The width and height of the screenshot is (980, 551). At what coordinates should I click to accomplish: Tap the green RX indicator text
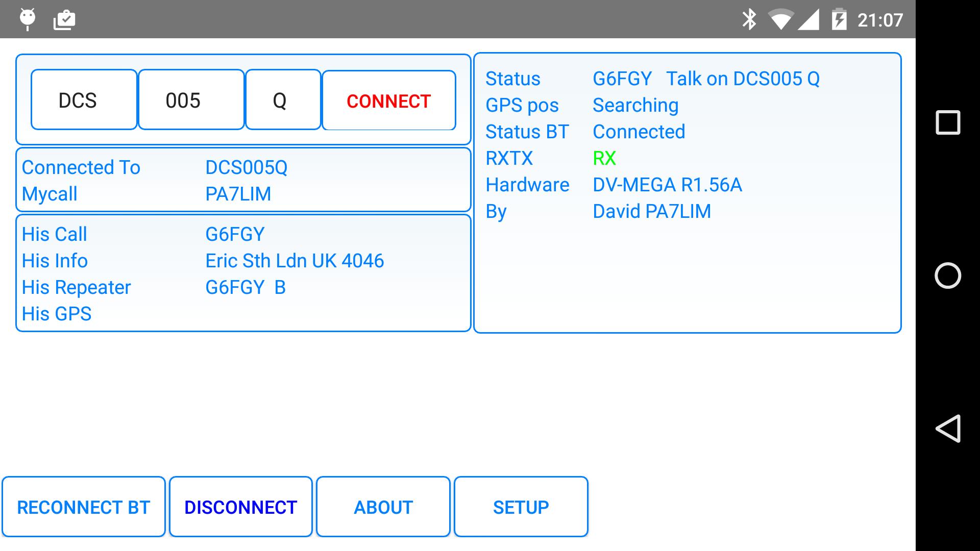click(x=604, y=158)
